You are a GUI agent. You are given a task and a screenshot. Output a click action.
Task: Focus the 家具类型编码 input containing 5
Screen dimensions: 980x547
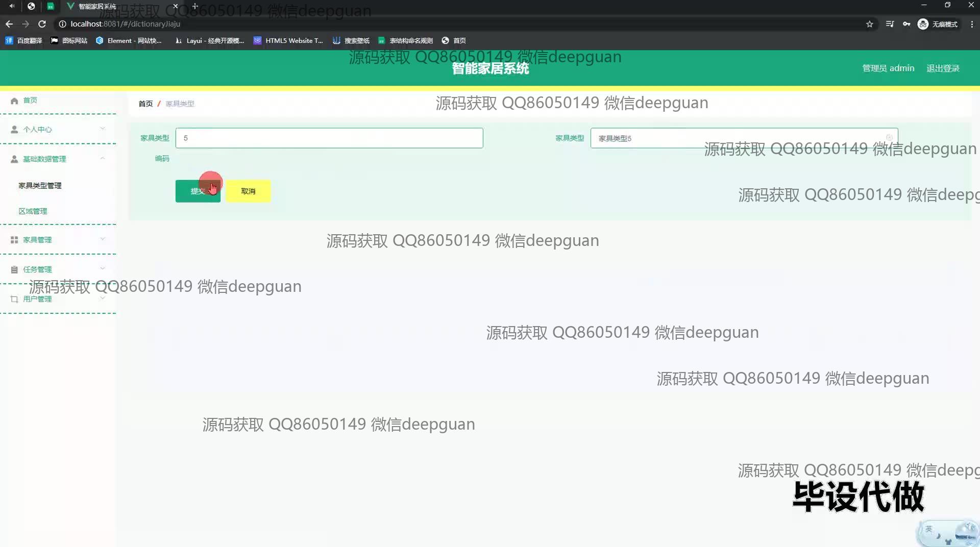click(x=329, y=138)
